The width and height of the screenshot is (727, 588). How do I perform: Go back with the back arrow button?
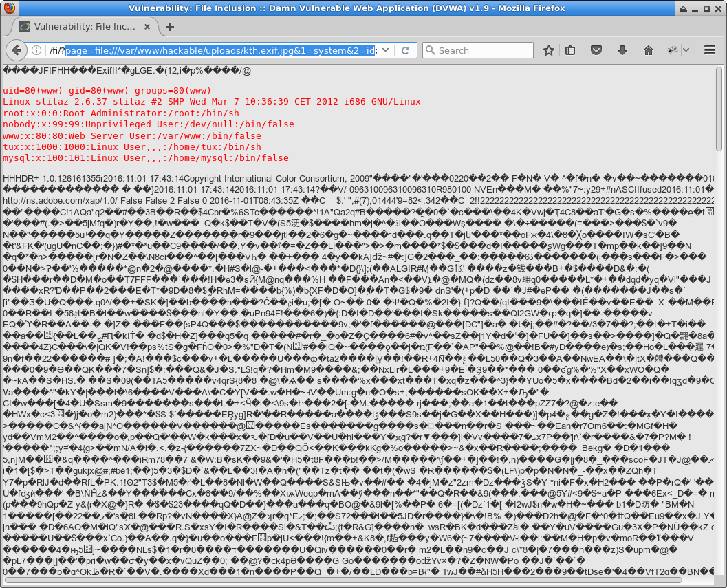17,50
